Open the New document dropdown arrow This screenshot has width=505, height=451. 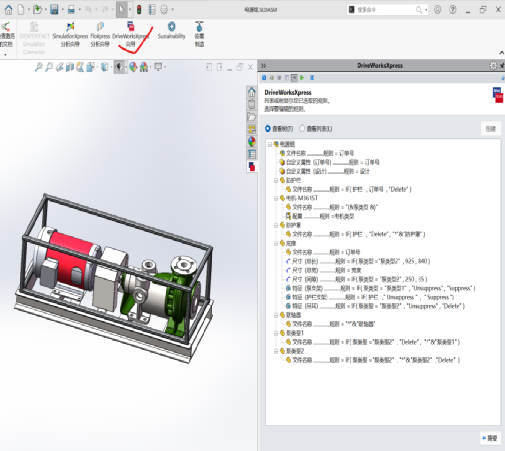coord(29,10)
